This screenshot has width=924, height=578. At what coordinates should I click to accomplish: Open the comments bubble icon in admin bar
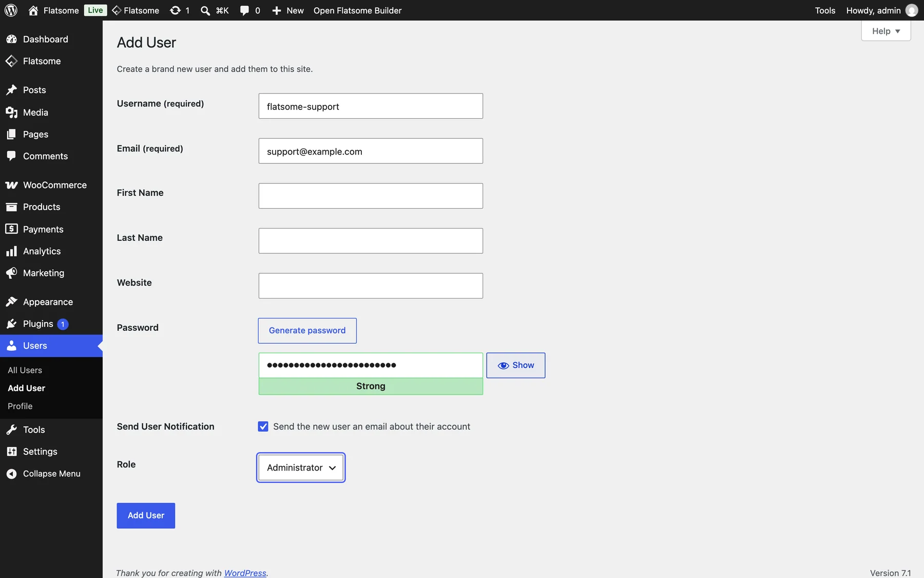[244, 10]
